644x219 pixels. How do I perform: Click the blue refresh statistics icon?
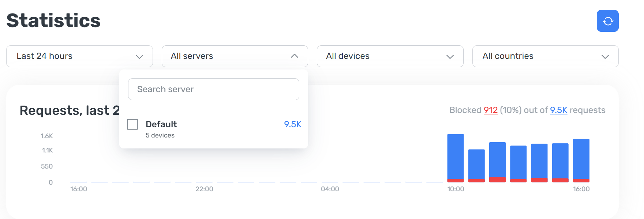[607, 21]
